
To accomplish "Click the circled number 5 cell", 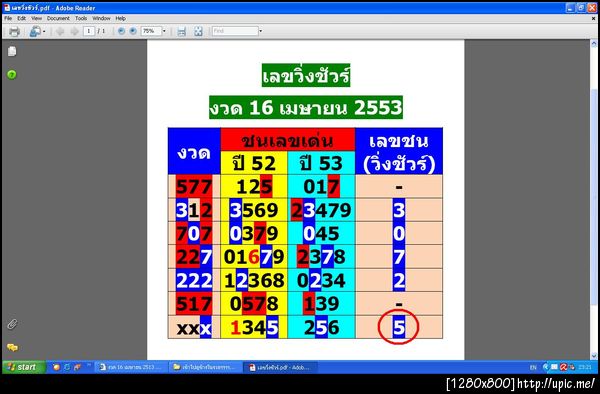I will click(x=399, y=327).
